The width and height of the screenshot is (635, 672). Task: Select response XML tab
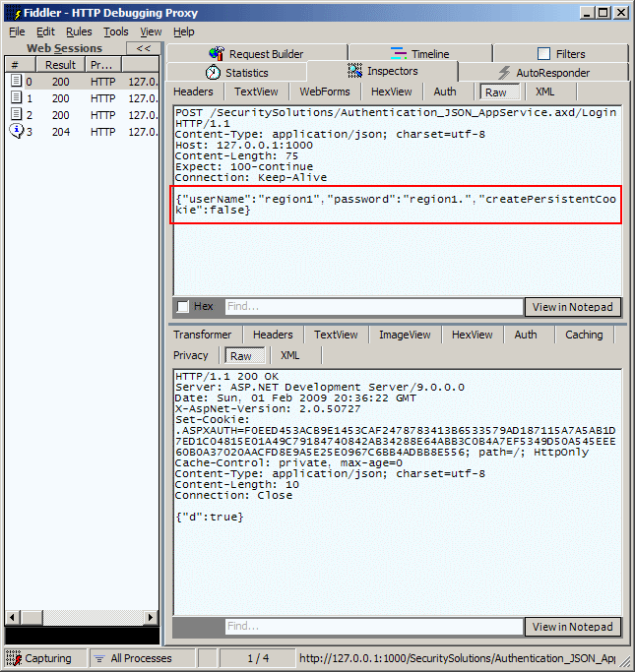(290, 355)
